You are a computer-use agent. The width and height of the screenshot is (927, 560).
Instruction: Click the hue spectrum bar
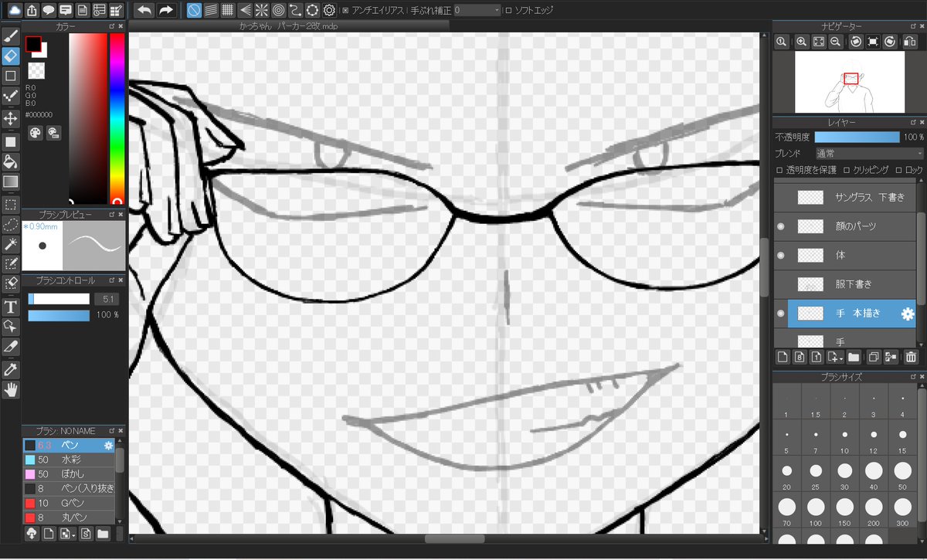tap(117, 118)
